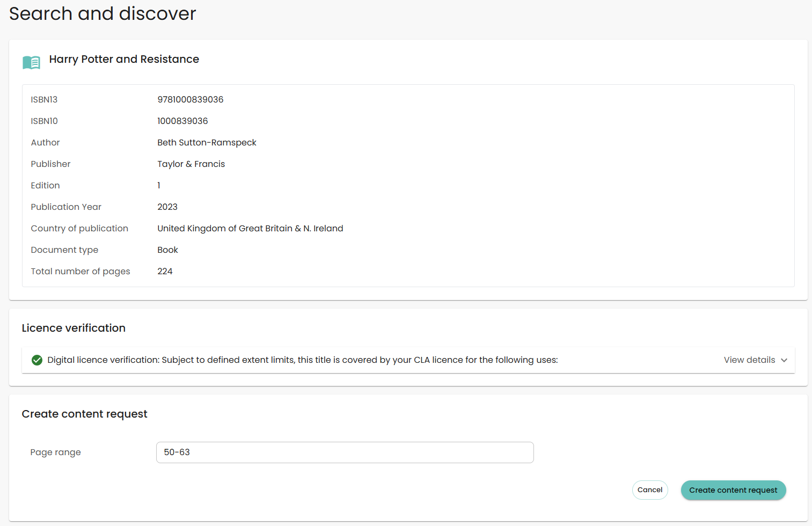The width and height of the screenshot is (812, 526).
Task: Click the Digital licence verification message text
Action: [303, 360]
